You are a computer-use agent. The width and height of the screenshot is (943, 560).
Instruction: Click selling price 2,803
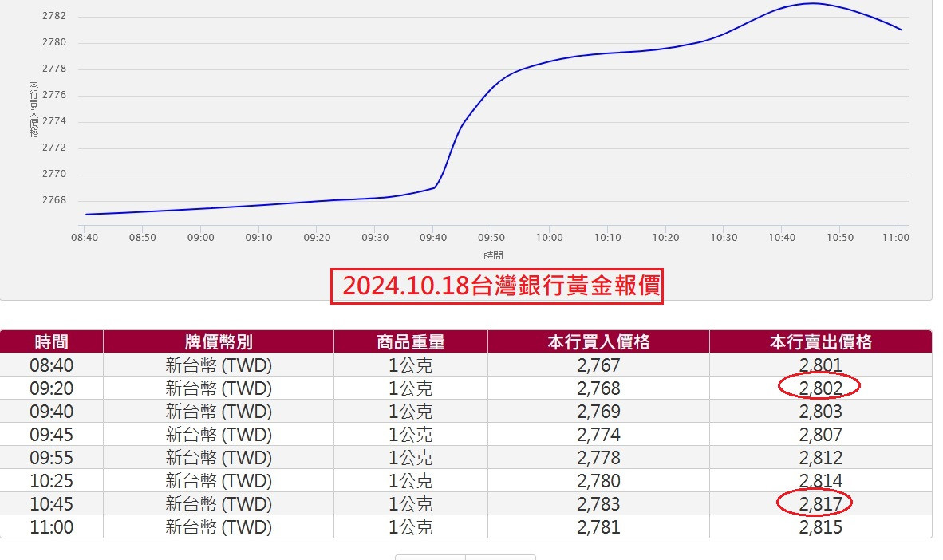[x=821, y=412]
